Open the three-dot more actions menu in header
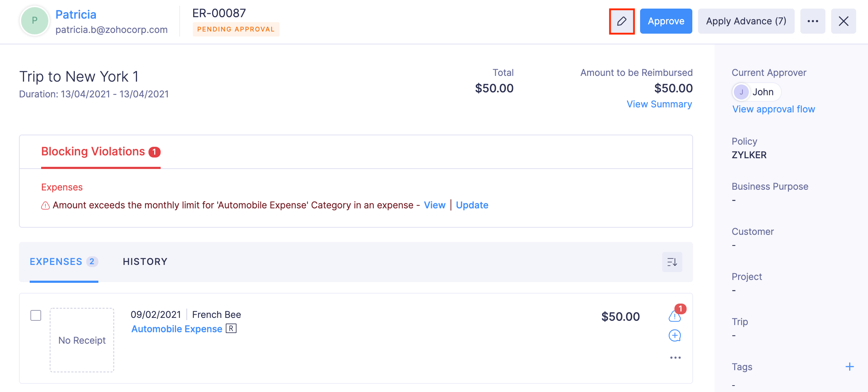 pyautogui.click(x=813, y=21)
